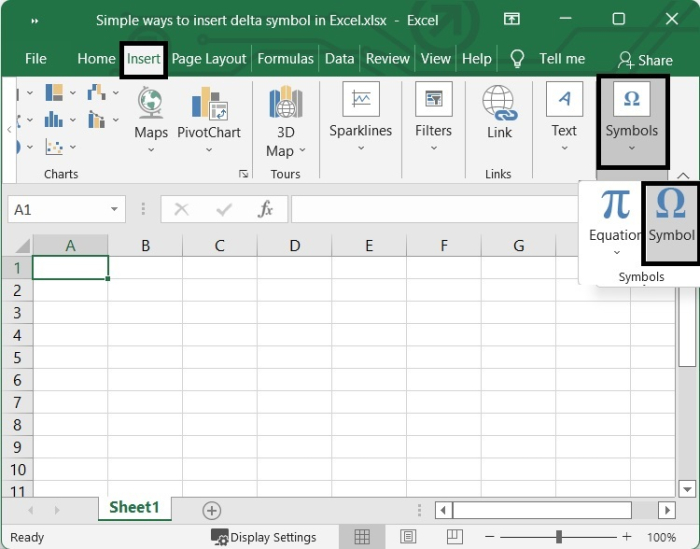
Task: Switch to the Page Layout tab
Action: coord(209,59)
